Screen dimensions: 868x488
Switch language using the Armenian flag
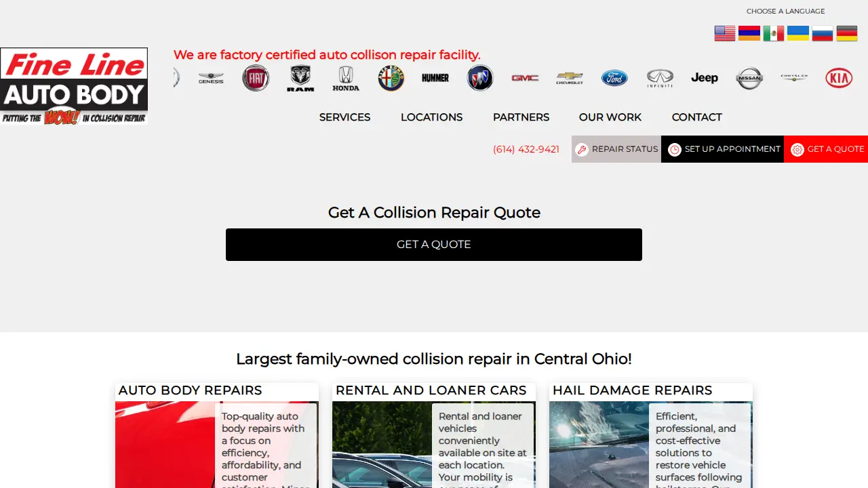pyautogui.click(x=749, y=33)
